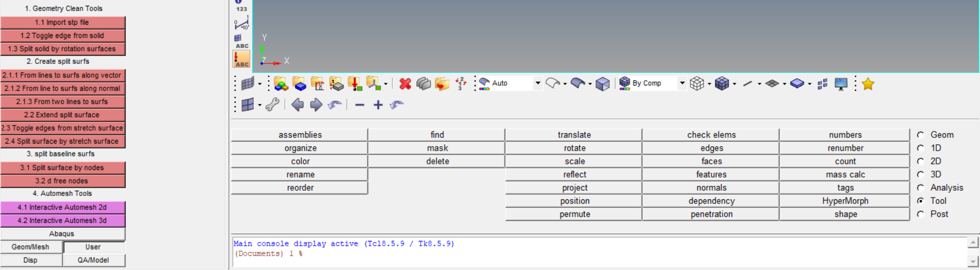980x270 pixels.
Task: Click console scrollbar up arrow
Action: (x=973, y=243)
